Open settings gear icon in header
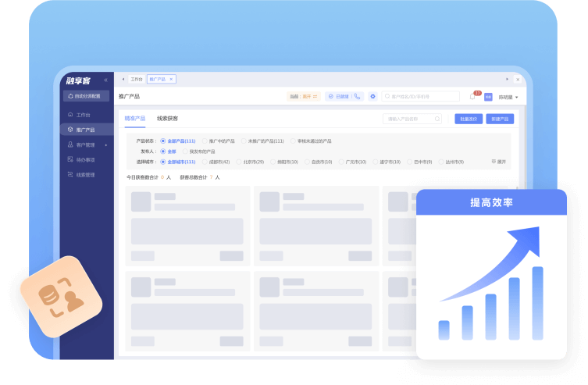 pos(372,97)
